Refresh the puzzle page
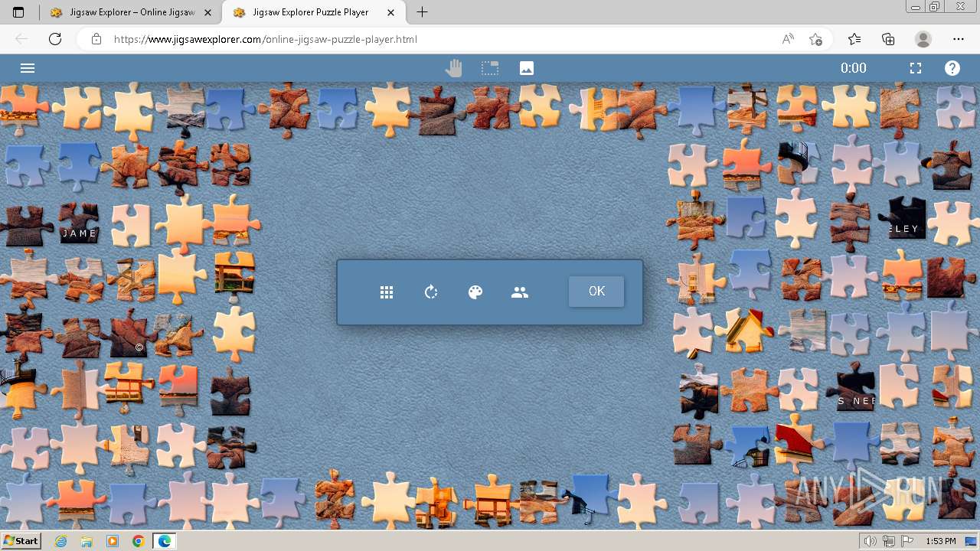The height and width of the screenshot is (551, 980). point(55,39)
